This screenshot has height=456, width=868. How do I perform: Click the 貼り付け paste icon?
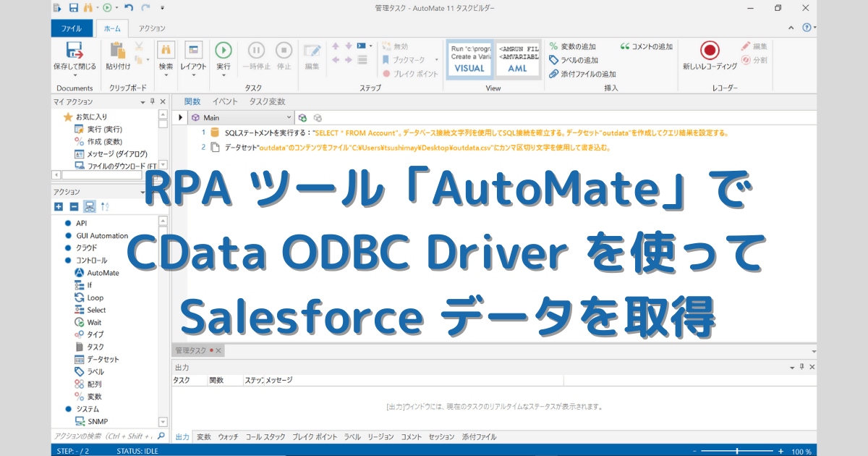118,49
